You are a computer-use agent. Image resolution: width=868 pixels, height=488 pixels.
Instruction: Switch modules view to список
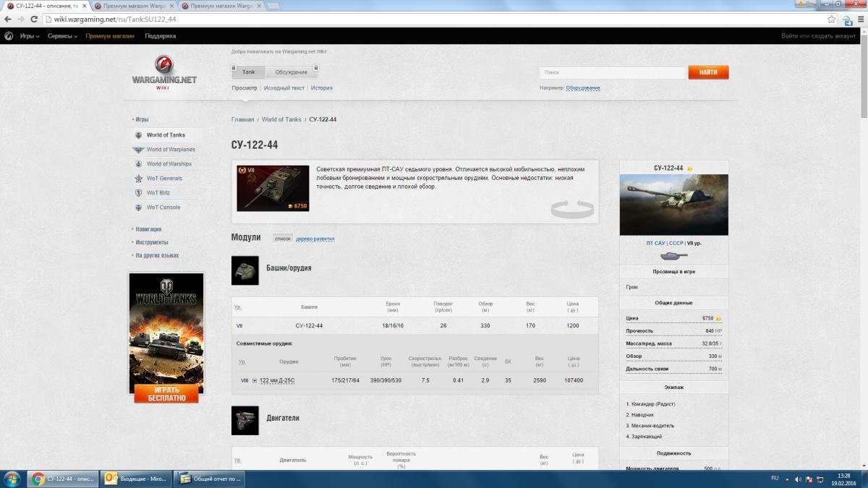click(x=282, y=239)
